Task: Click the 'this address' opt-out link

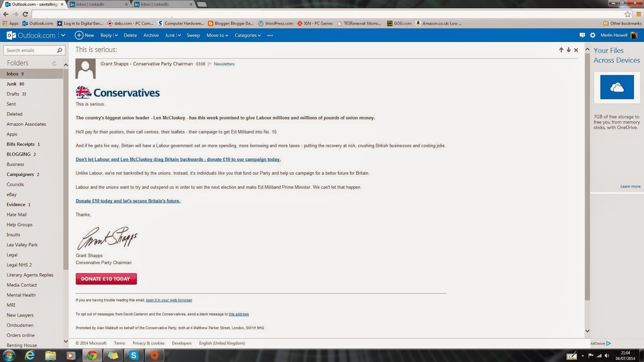Action: click(239, 314)
